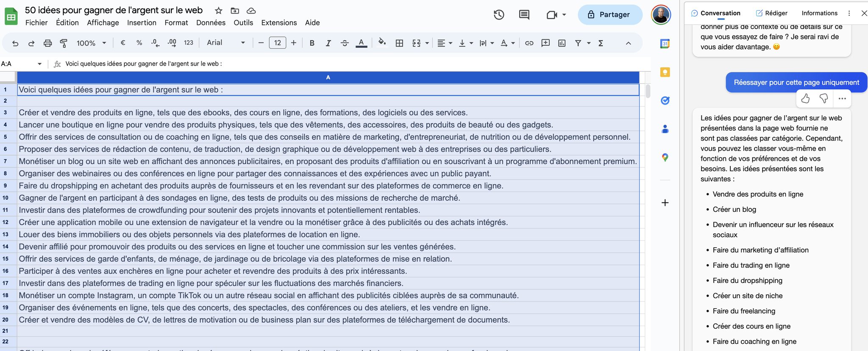
Task: Open text color picker
Action: coord(361,43)
